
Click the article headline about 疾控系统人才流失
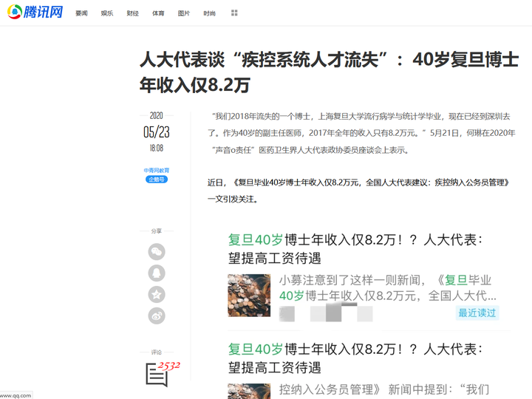pyautogui.click(x=329, y=72)
